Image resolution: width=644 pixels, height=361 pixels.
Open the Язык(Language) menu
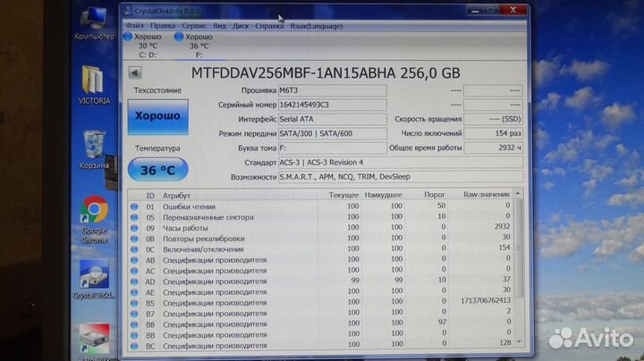[317, 26]
